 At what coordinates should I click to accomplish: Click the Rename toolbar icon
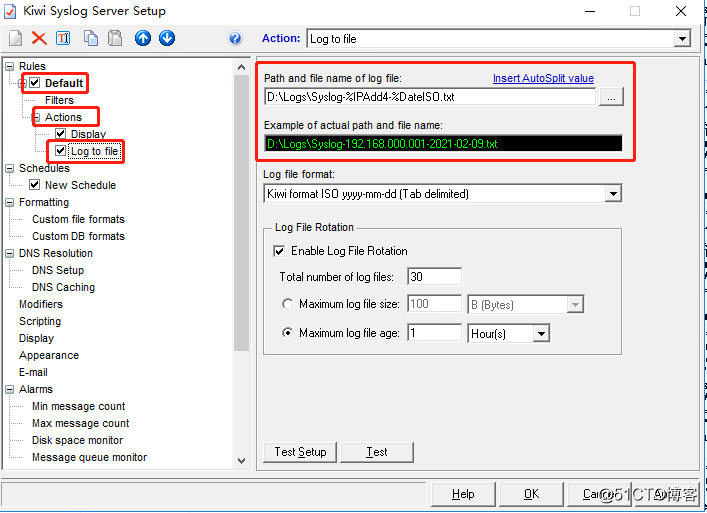click(x=63, y=38)
